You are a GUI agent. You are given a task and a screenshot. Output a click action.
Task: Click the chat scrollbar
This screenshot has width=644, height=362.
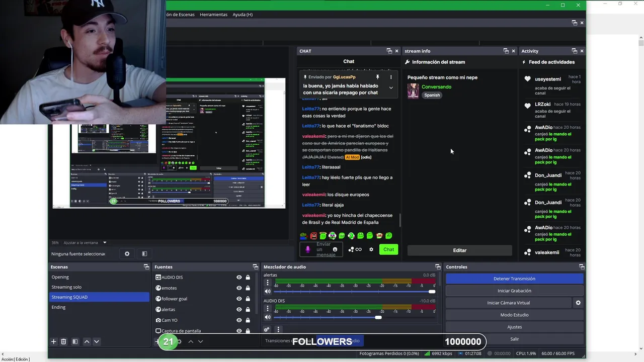point(400,220)
